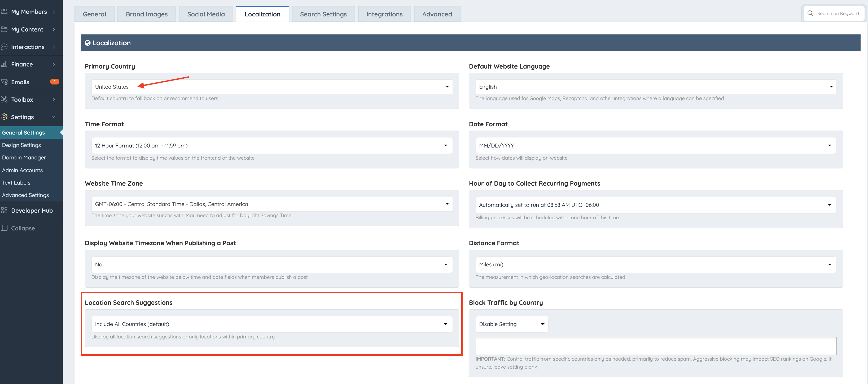Click the Toolbox tools icon

4,99
